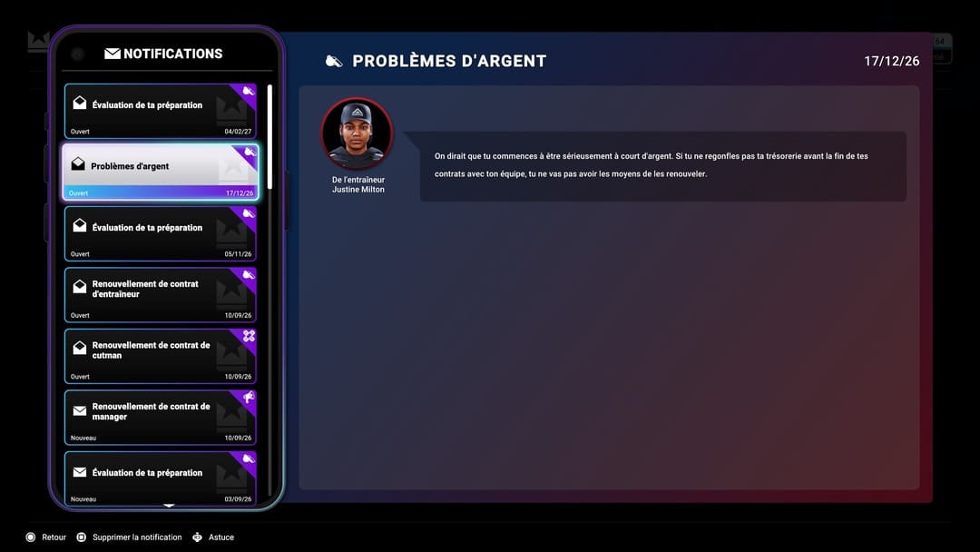Click the notification list scrollbar
This screenshot has width=980, height=552.
point(269,137)
